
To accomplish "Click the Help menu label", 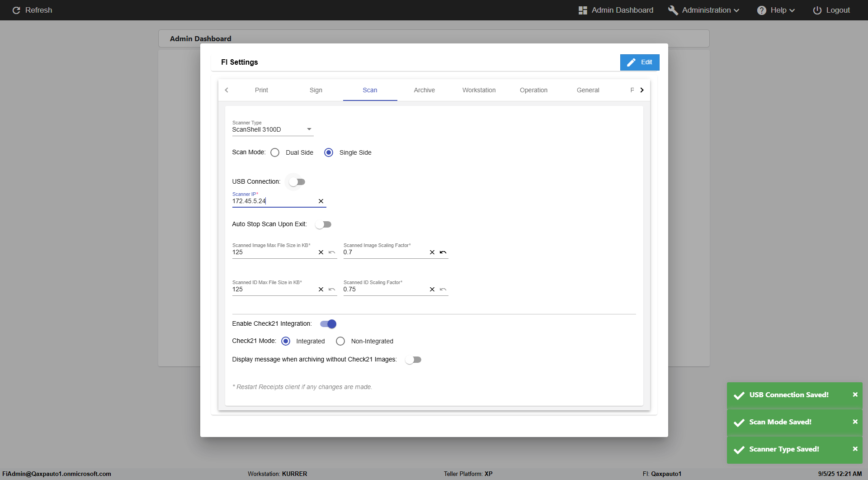I will pos(778,10).
